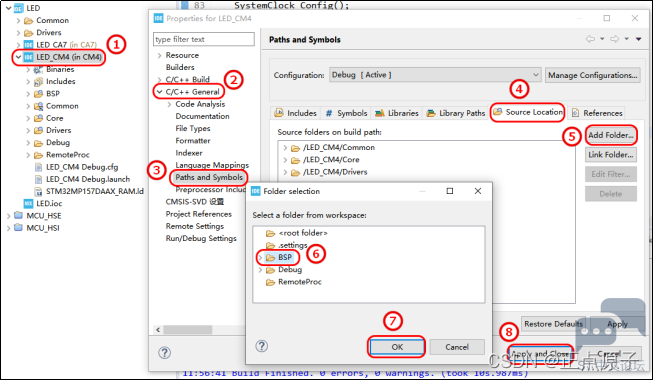Click the LED_CM4 Debug.cfg file icon

pyautogui.click(x=38, y=167)
